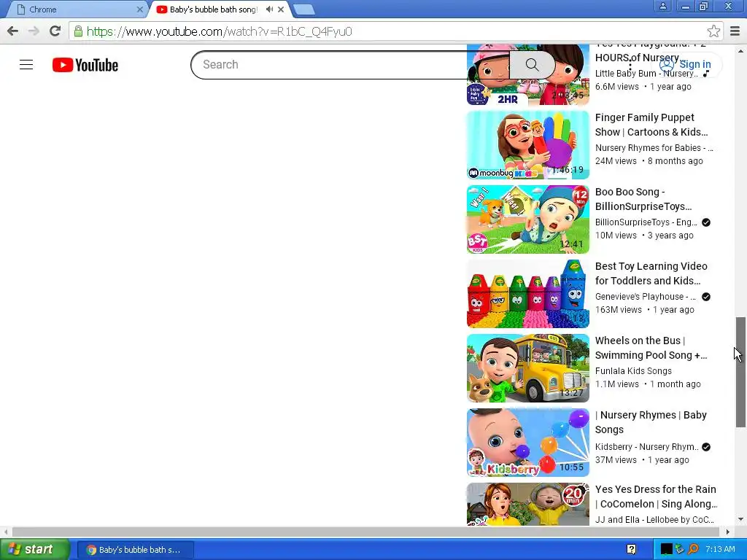Select the Chrome taskbar button
The height and width of the screenshot is (560, 747).
[135, 550]
